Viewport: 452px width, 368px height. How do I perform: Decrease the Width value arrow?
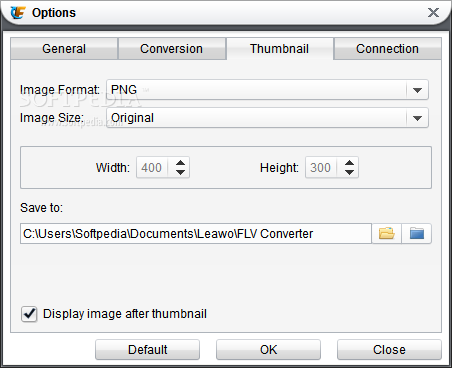tap(180, 172)
